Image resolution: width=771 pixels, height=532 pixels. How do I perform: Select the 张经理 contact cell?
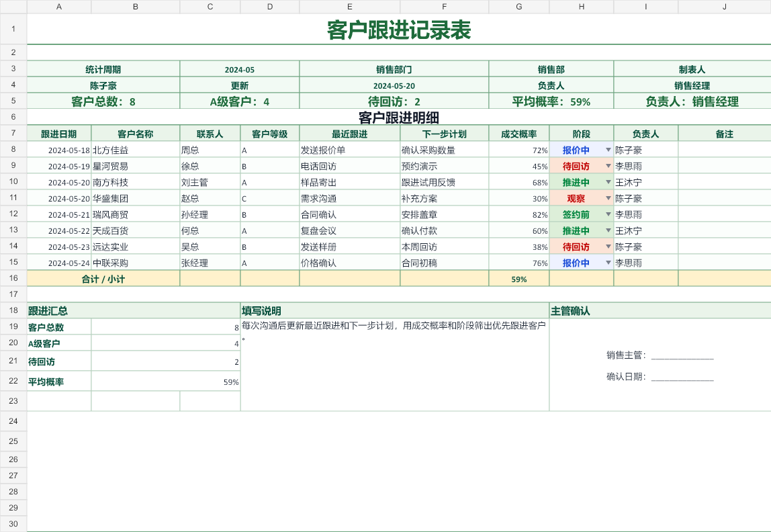pyautogui.click(x=210, y=263)
